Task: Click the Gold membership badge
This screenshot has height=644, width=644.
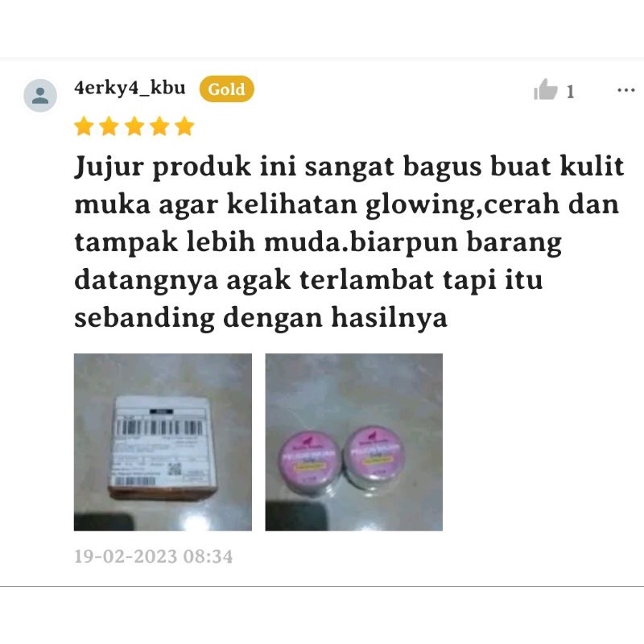Action: (227, 89)
